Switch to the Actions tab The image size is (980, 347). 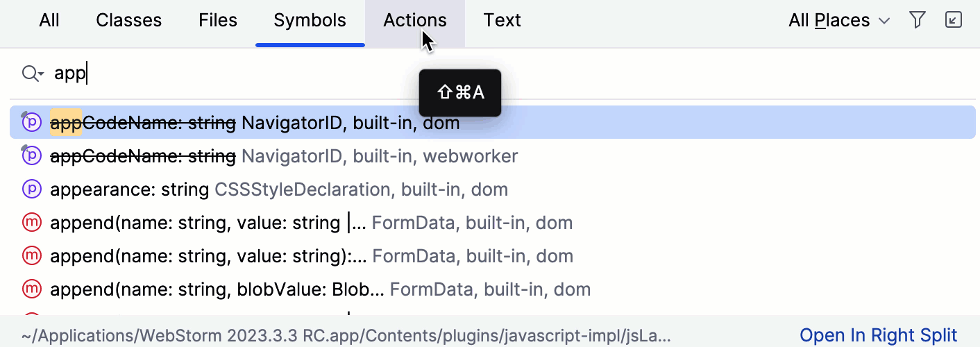(415, 21)
